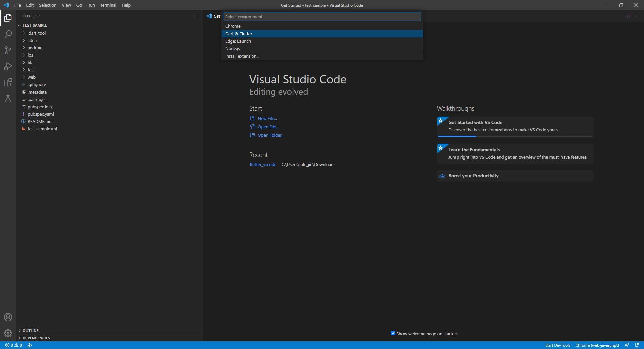
Task: Expand the android folder
Action: point(24,48)
